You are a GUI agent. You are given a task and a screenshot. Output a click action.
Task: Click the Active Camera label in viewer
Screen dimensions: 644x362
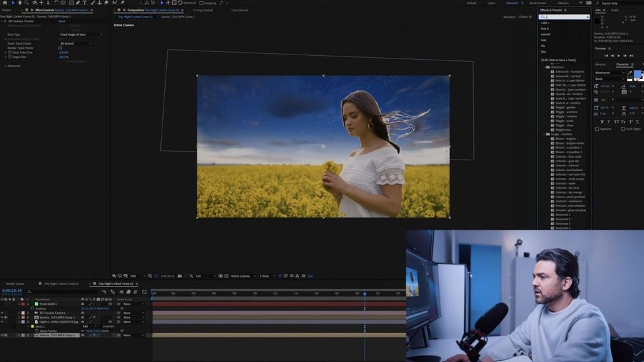point(124,25)
